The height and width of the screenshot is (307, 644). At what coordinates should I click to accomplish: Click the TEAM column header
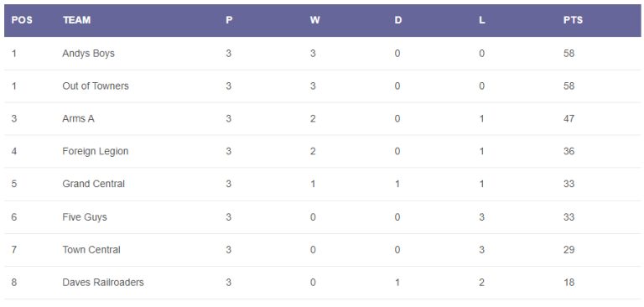77,20
